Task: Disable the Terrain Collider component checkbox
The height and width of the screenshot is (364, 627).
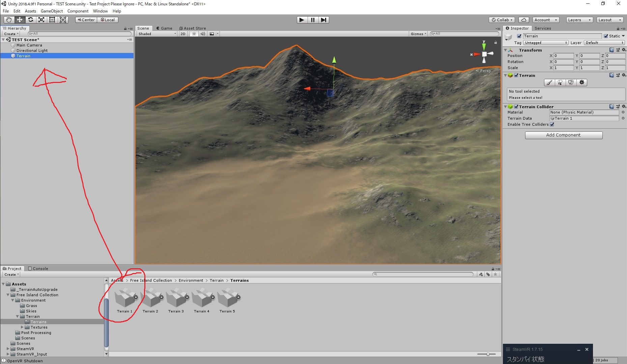Action: click(516, 107)
